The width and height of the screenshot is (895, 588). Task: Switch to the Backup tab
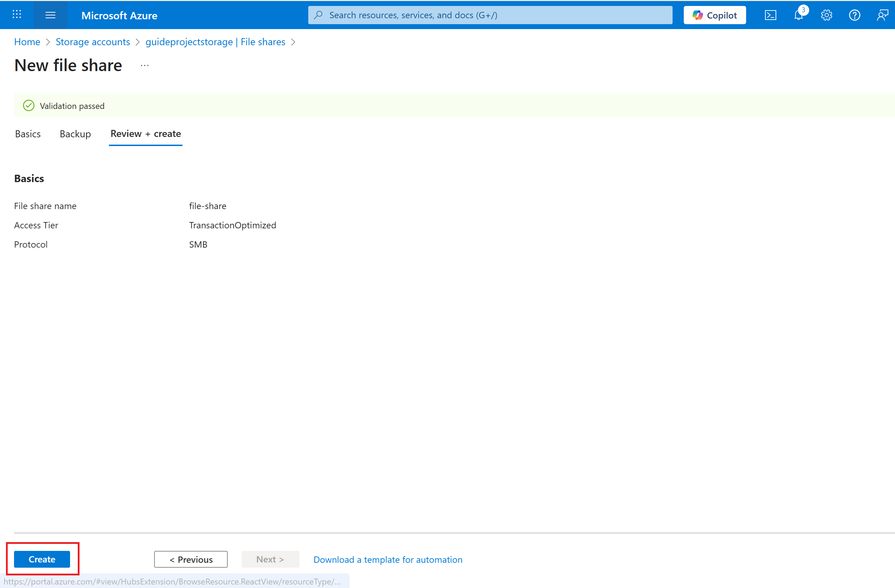[x=75, y=134]
